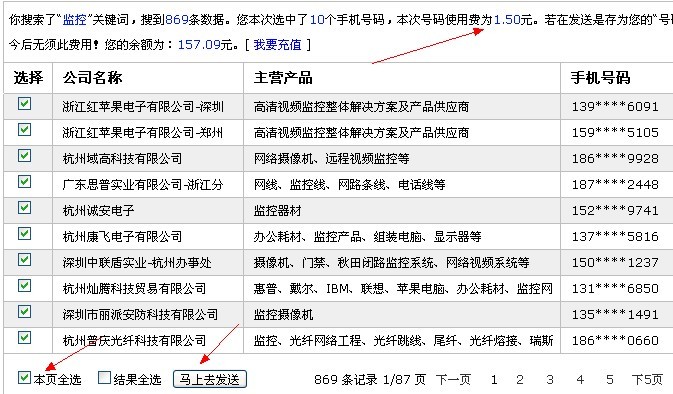Jump to page 3

(550, 380)
